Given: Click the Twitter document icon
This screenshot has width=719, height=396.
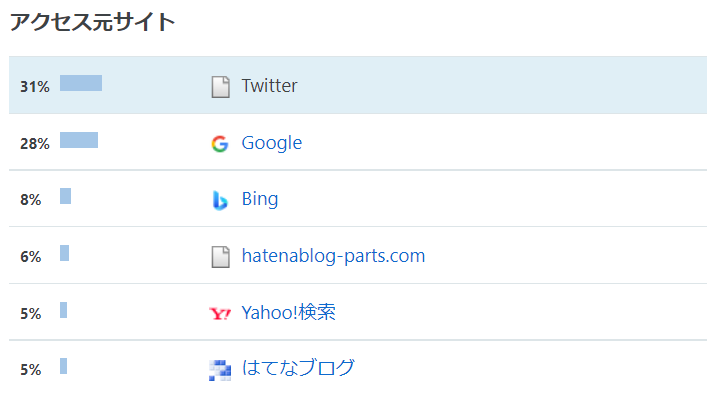Looking at the screenshot, I should pyautogui.click(x=221, y=87).
